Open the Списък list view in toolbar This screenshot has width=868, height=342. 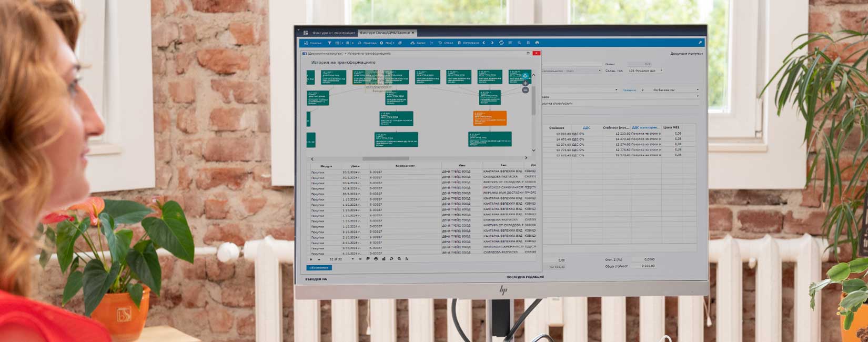click(314, 43)
